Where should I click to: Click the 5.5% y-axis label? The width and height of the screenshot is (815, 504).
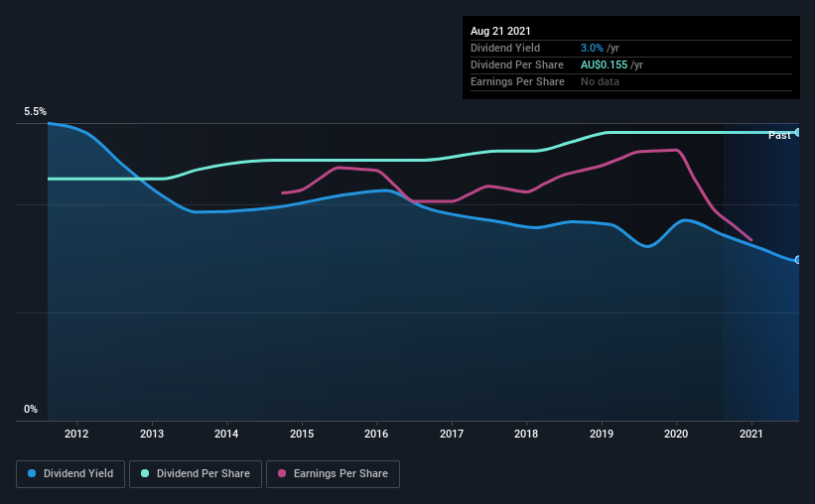[35, 111]
